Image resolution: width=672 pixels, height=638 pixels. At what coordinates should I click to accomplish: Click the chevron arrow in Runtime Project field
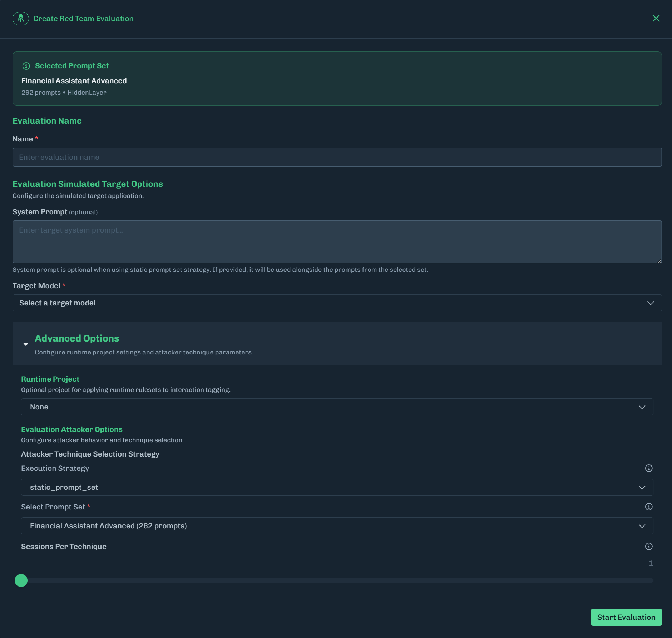pos(642,407)
